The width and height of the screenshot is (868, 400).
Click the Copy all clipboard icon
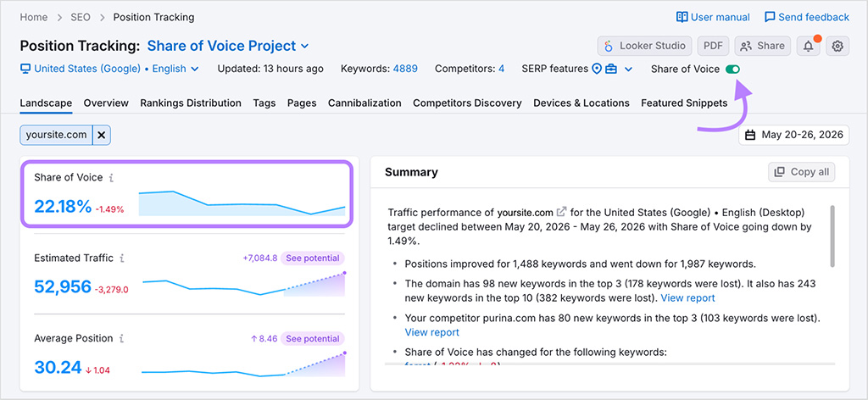[780, 172]
